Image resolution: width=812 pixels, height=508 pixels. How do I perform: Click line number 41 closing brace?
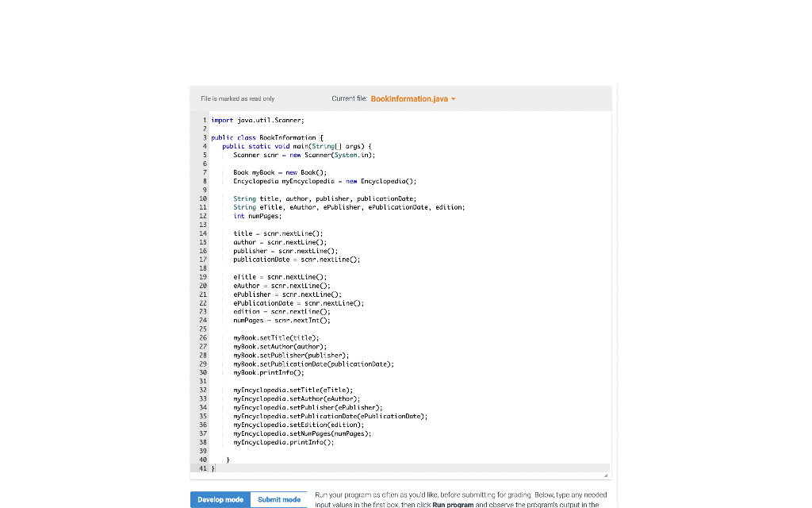(x=203, y=468)
